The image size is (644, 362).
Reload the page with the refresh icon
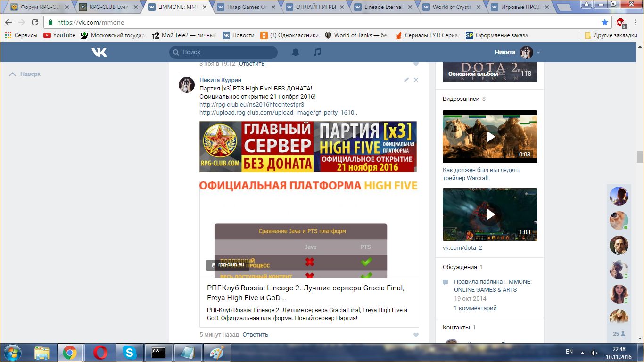35,22
